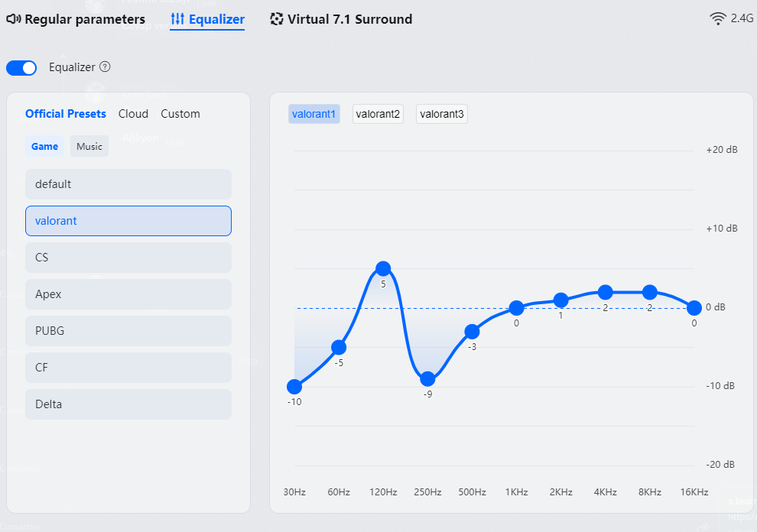Choose the valorant3 preset variant
Image resolution: width=757 pixels, height=532 pixels.
(442, 114)
